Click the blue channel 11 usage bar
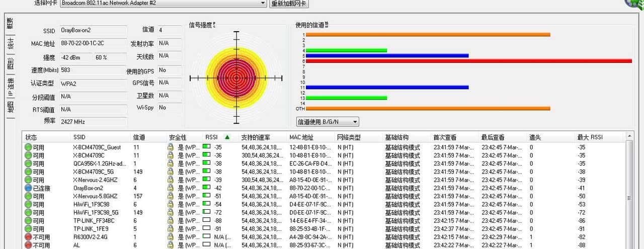 click(x=387, y=87)
